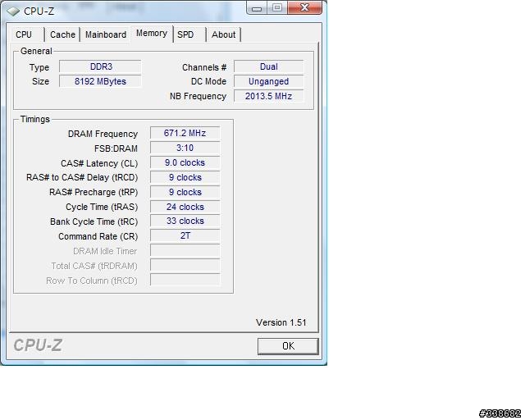
Task: Click the empty DRAM Idle Timer field
Action: [185, 250]
